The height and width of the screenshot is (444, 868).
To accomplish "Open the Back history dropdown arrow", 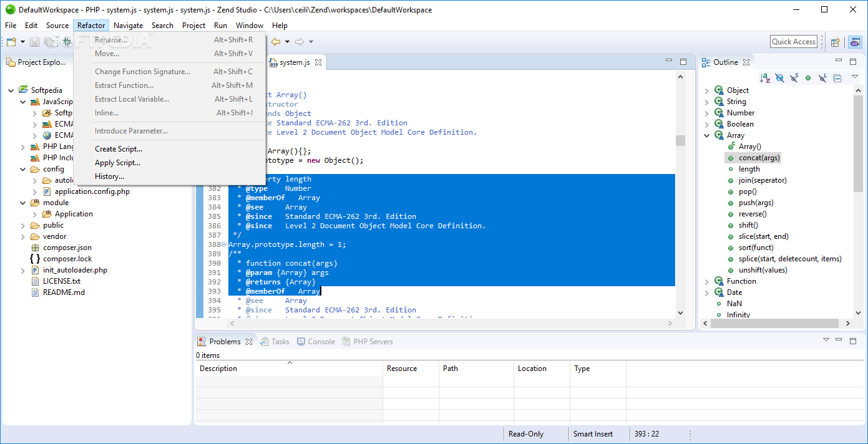I will click(287, 42).
